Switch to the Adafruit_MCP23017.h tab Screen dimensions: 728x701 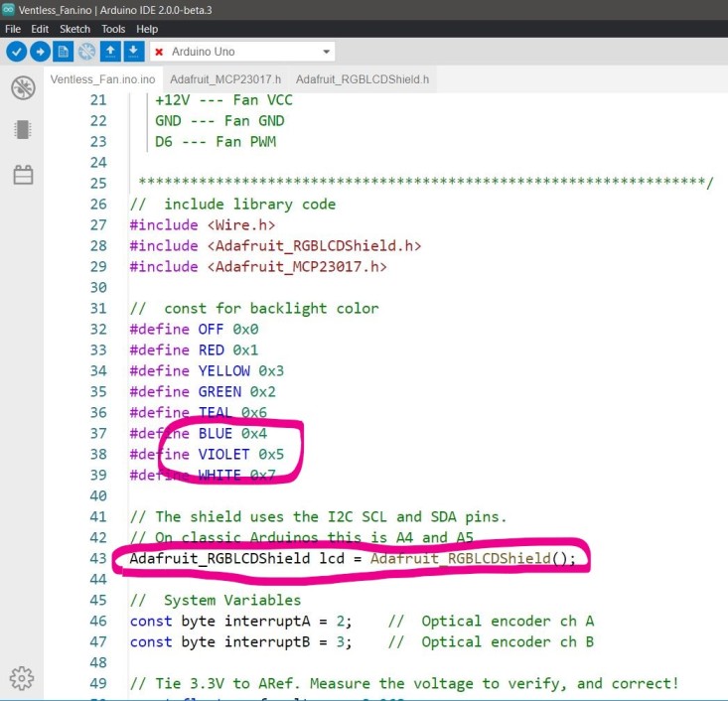pyautogui.click(x=225, y=79)
